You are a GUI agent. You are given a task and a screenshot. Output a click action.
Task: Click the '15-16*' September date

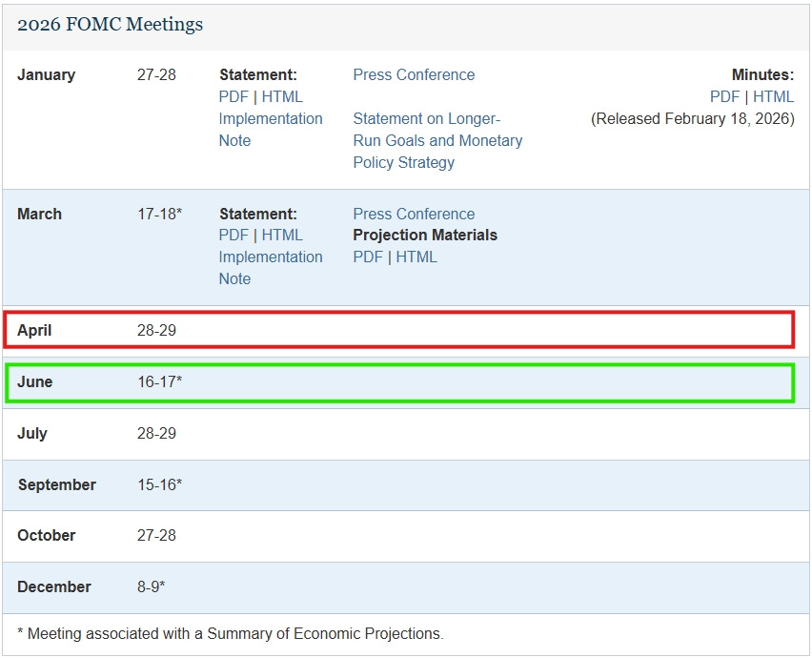(x=159, y=485)
